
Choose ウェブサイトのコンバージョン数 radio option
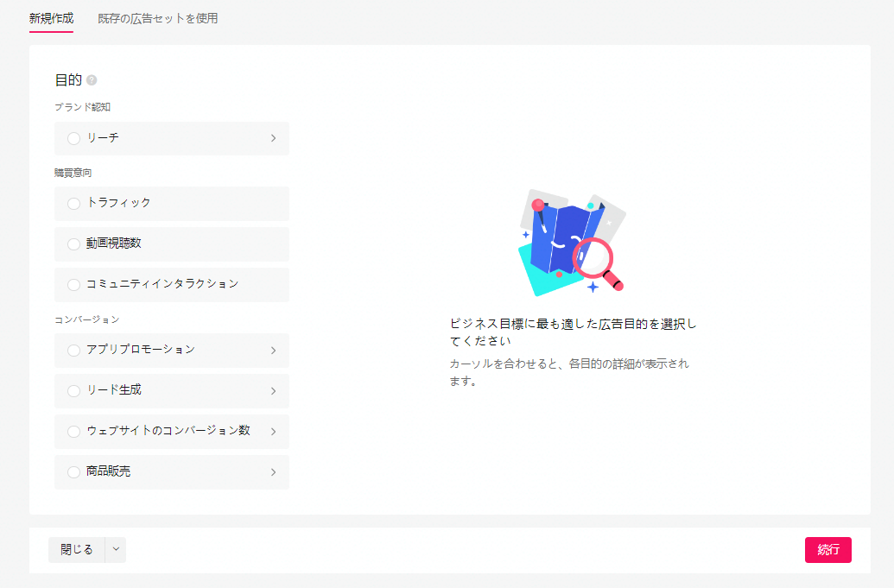pyautogui.click(x=73, y=432)
